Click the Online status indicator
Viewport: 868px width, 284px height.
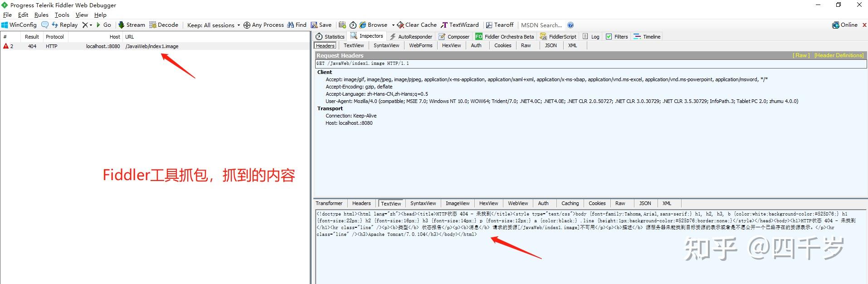pos(845,25)
